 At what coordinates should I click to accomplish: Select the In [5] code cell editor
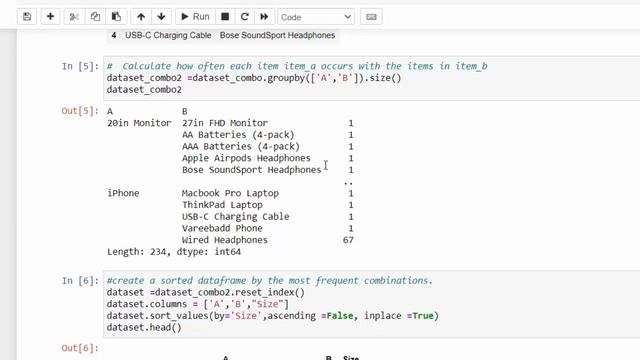coord(371,78)
